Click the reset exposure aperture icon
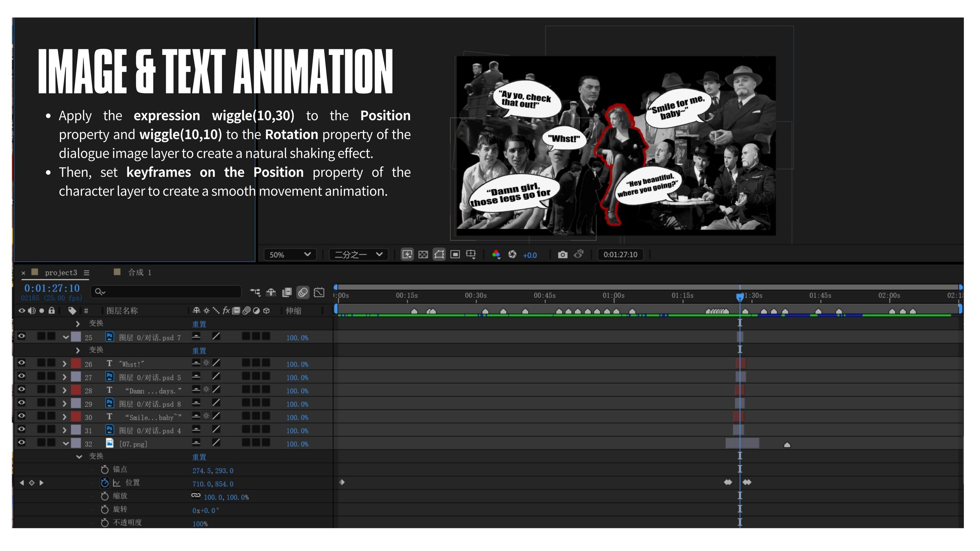 pyautogui.click(x=512, y=255)
